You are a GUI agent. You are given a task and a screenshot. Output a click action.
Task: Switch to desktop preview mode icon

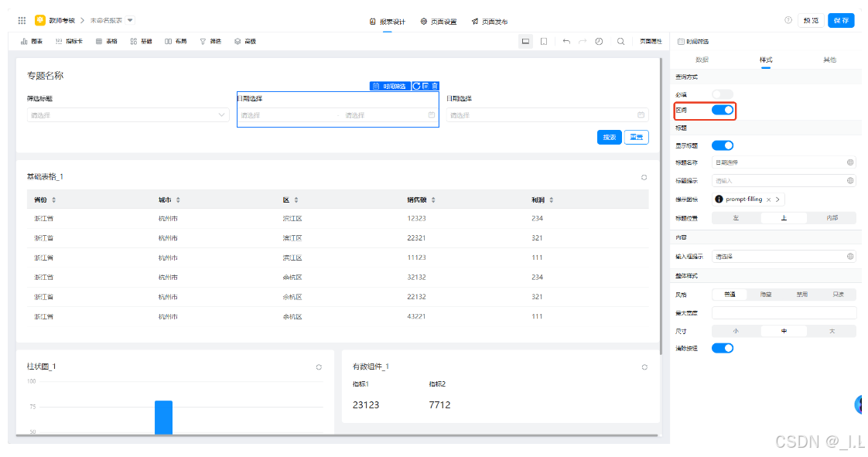tap(525, 42)
